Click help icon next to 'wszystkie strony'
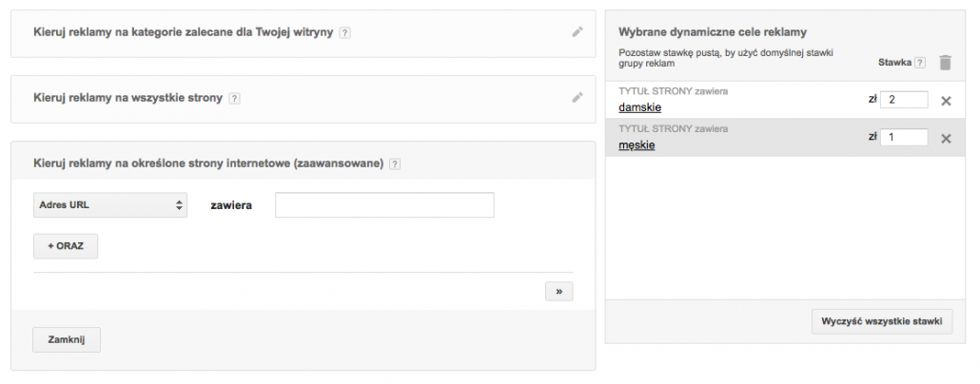 pos(234,98)
